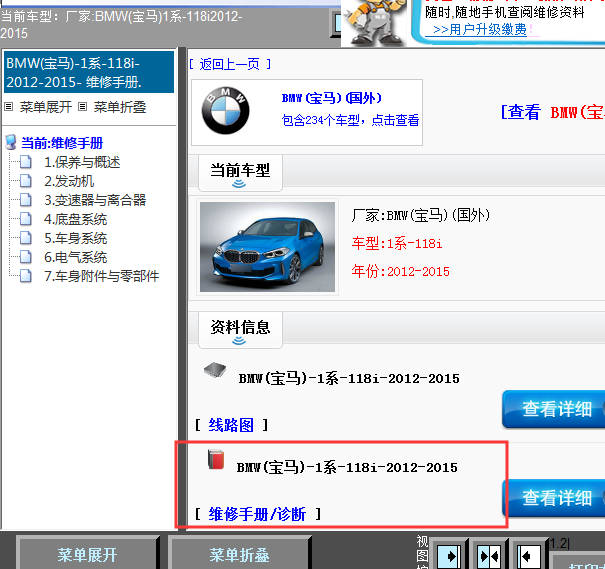Image resolution: width=605 pixels, height=569 pixels.
Task: Click 年份:2012-2015 text
Action: (x=401, y=271)
